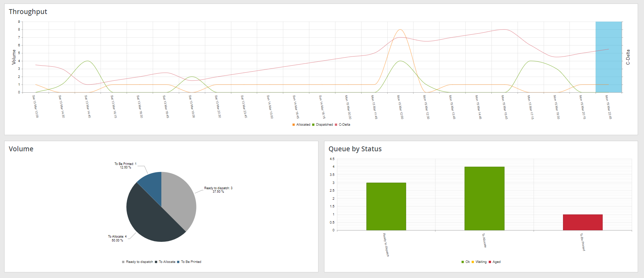Click 'Sat 13 Mar 19:00' x-axis label
The image size is (644, 278).
[192, 106]
